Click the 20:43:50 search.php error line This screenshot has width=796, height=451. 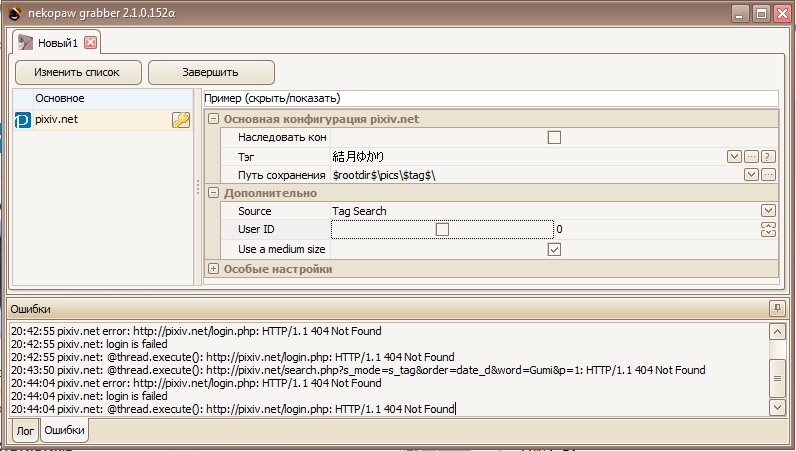click(x=358, y=370)
